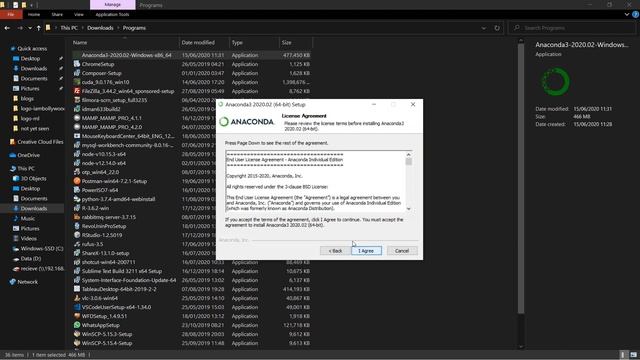Select Videos folder under This PC
Screen dimensions: 640x360
(x=29, y=238)
